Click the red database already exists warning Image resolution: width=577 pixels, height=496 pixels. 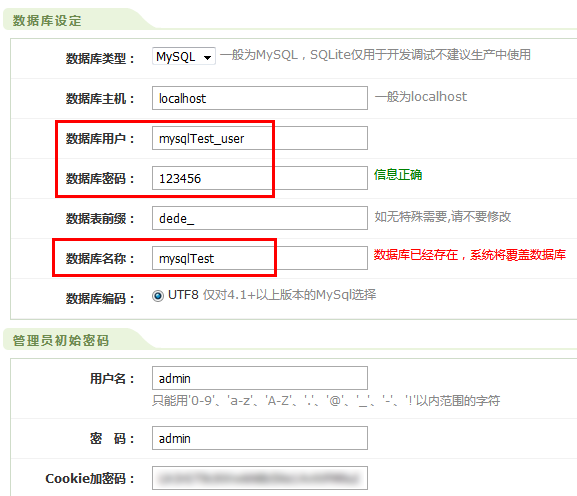click(470, 255)
